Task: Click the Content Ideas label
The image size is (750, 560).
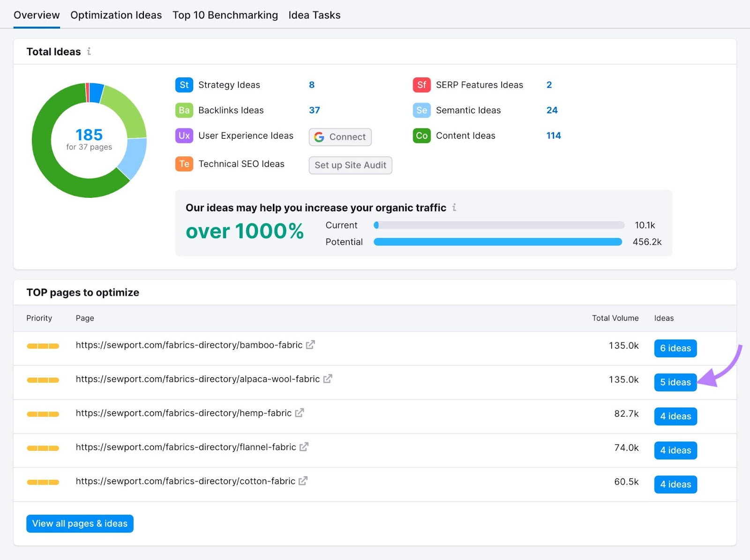Action: [x=465, y=135]
